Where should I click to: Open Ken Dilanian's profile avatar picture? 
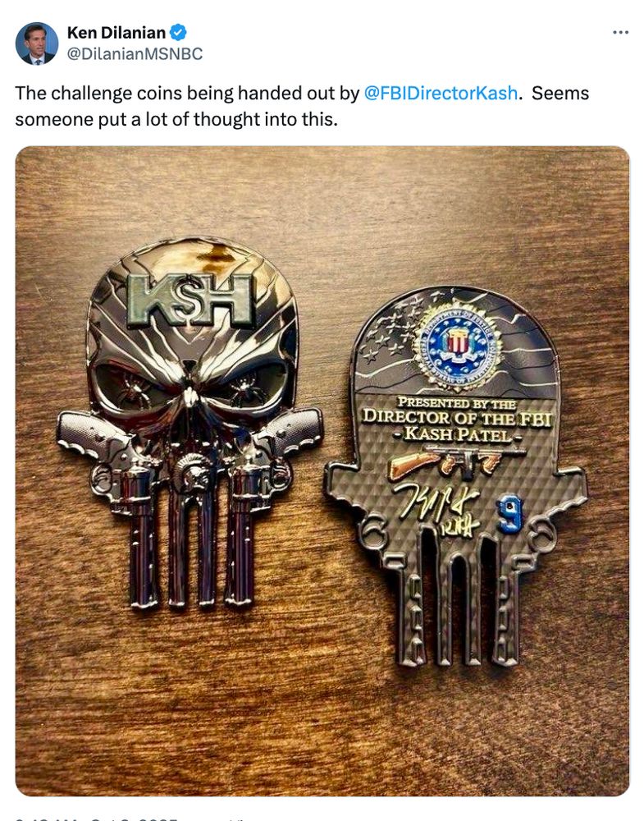37,44
